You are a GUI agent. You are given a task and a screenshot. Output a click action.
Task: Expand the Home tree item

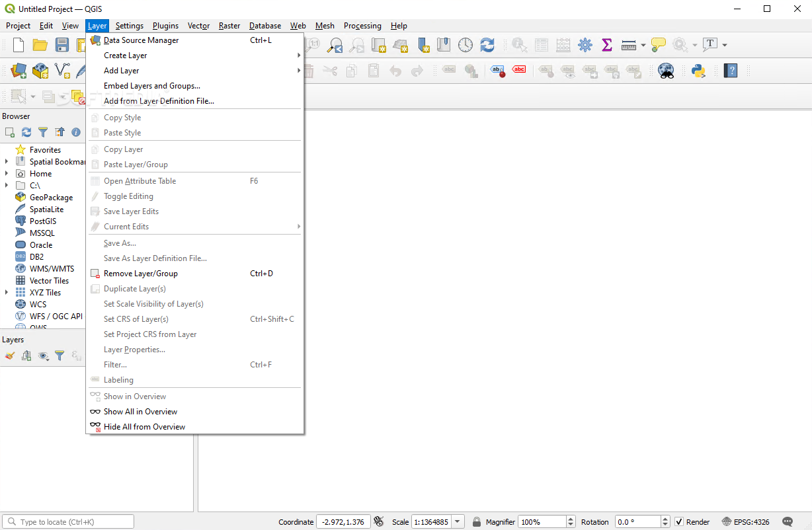pos(7,174)
